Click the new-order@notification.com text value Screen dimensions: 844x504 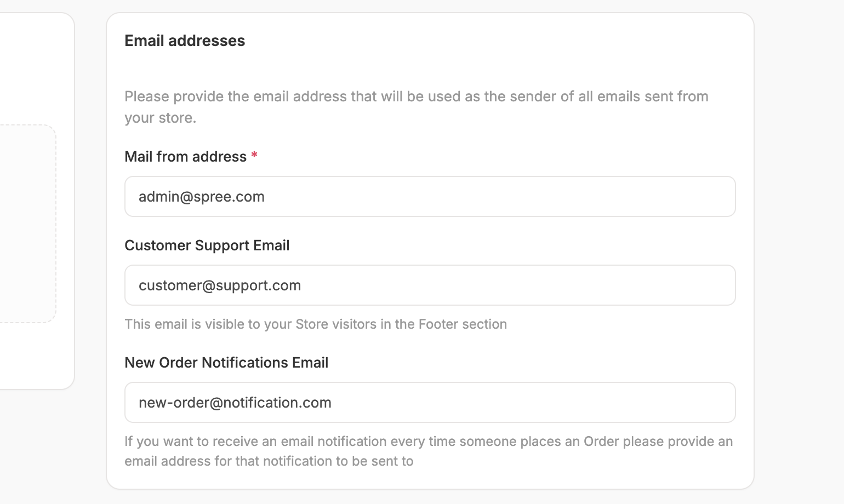235,403
